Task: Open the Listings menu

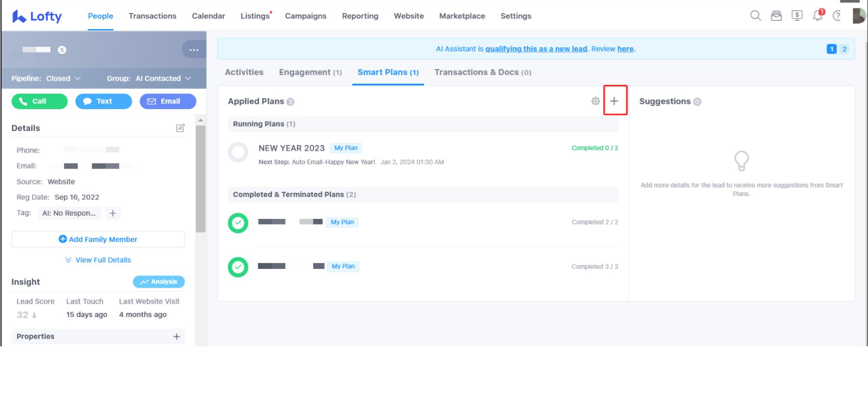Action: 255,16
